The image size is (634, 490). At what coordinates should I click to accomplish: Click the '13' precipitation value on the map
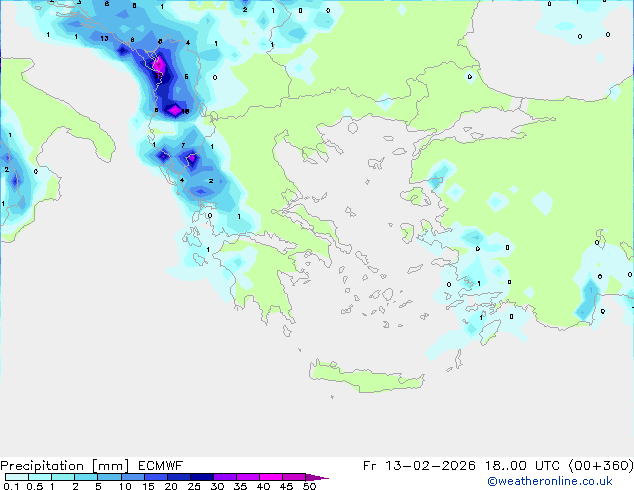click(x=104, y=38)
